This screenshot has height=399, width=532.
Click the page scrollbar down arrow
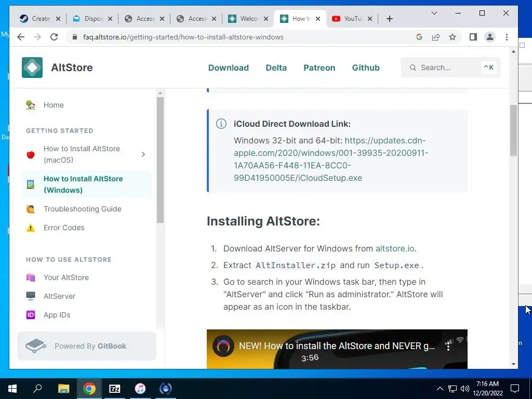(513, 364)
